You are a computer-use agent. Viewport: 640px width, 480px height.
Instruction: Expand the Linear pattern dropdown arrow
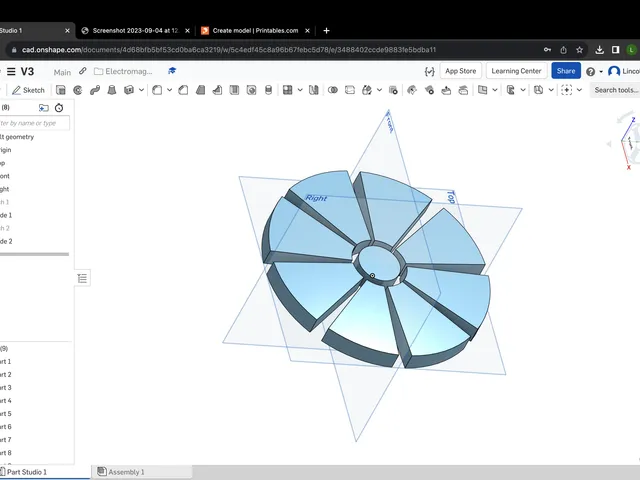pyautogui.click(x=300, y=90)
